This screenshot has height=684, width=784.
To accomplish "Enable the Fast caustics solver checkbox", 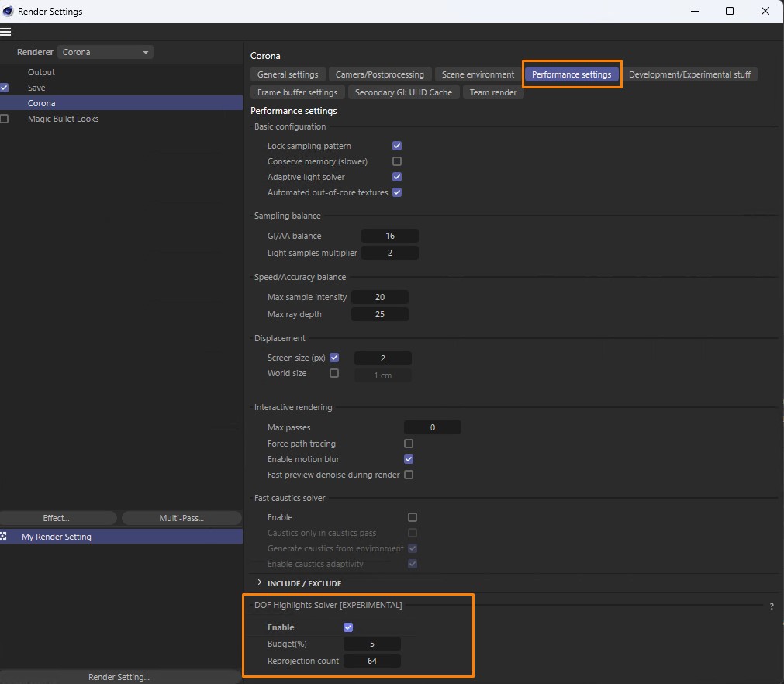I will pyautogui.click(x=413, y=517).
